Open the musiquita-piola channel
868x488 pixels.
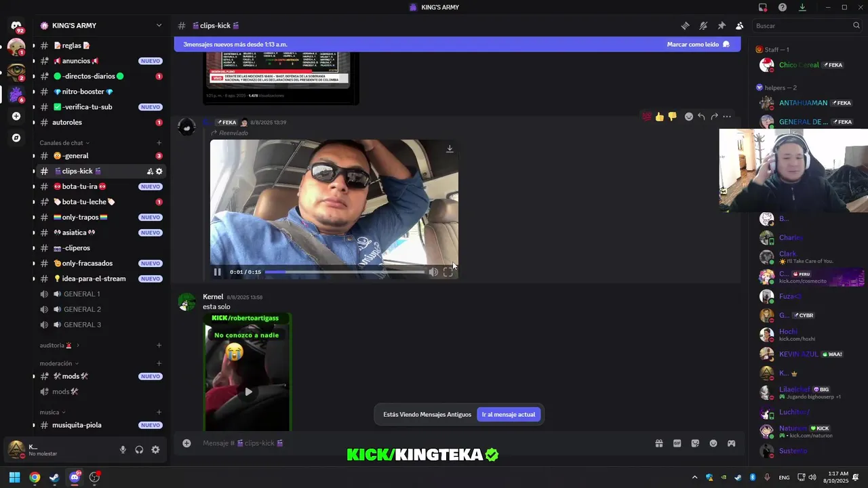[102, 425]
